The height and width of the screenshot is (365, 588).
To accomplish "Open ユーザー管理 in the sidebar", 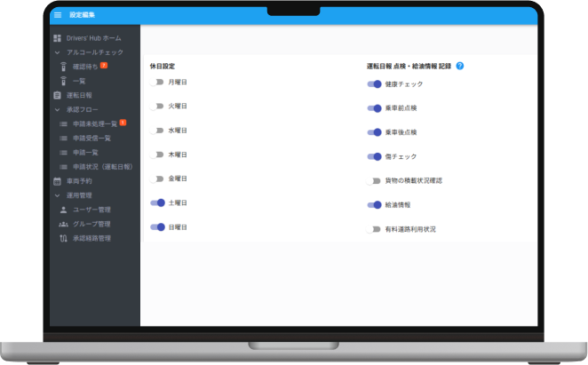I will [91, 210].
